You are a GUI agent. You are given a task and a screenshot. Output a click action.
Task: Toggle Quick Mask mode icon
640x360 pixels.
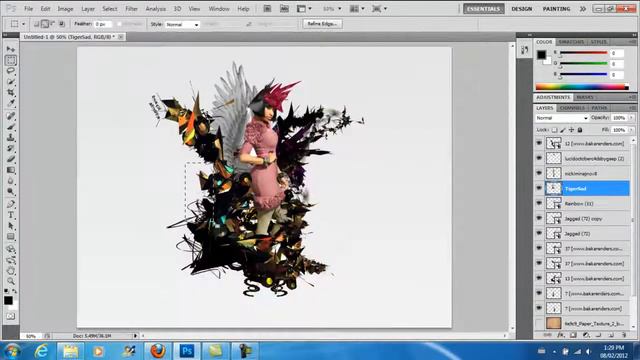coord(11,316)
